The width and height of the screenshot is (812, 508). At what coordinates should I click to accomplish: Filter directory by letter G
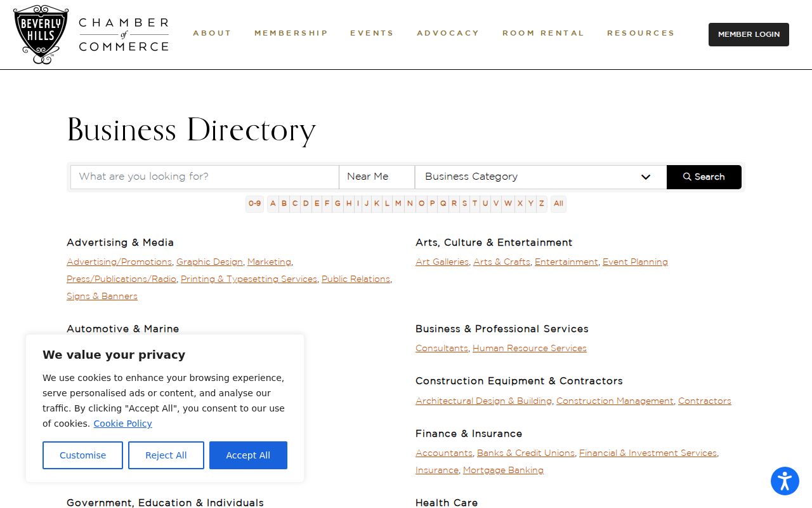337,204
